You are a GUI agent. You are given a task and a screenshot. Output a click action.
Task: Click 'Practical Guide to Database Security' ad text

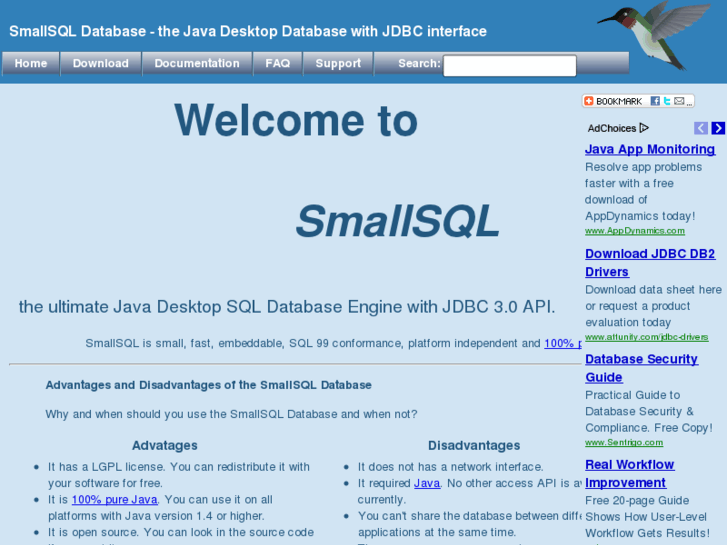point(649,411)
